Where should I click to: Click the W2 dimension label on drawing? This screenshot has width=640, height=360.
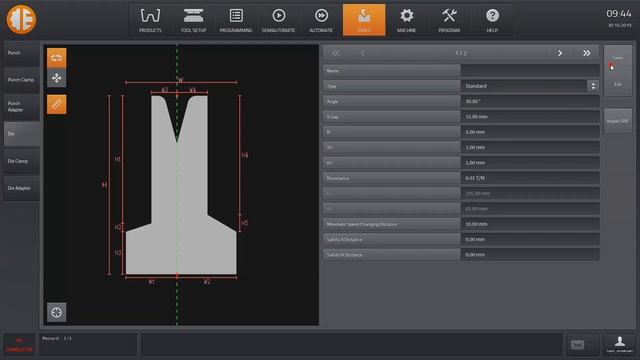coord(207,282)
